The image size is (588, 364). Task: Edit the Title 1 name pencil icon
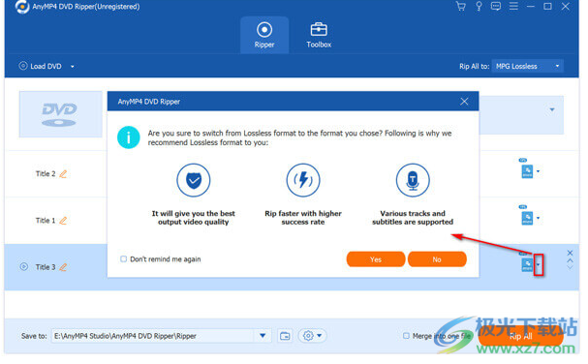(x=63, y=221)
